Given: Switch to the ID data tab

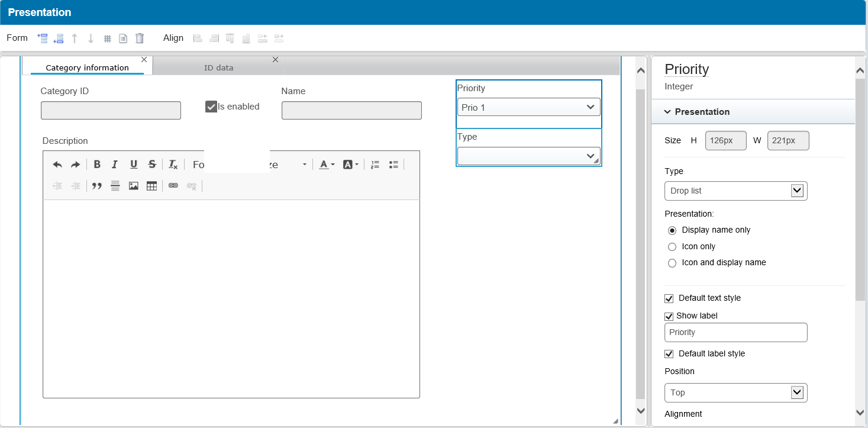Looking at the screenshot, I should 218,67.
